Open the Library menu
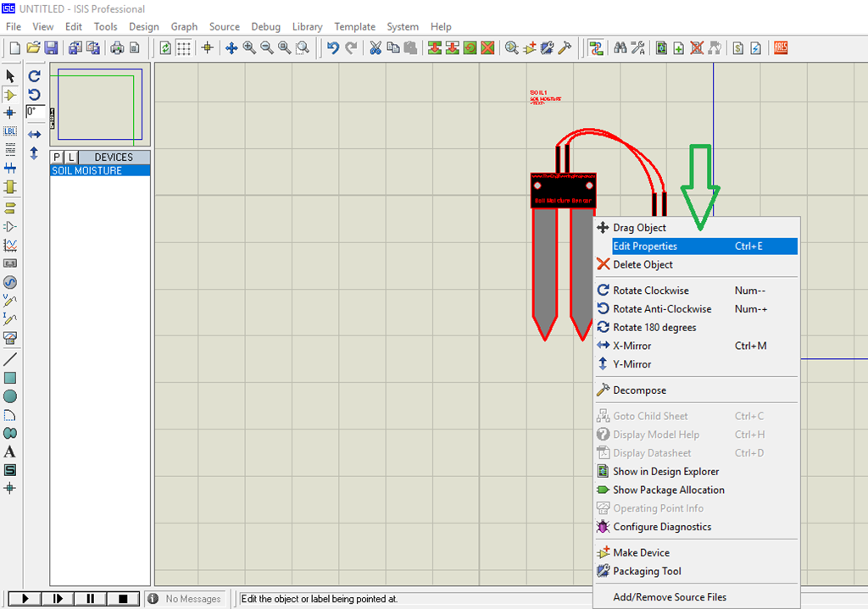 click(307, 26)
